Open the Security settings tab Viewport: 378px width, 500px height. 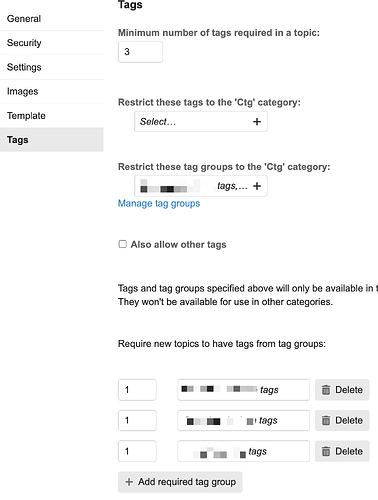52,43
